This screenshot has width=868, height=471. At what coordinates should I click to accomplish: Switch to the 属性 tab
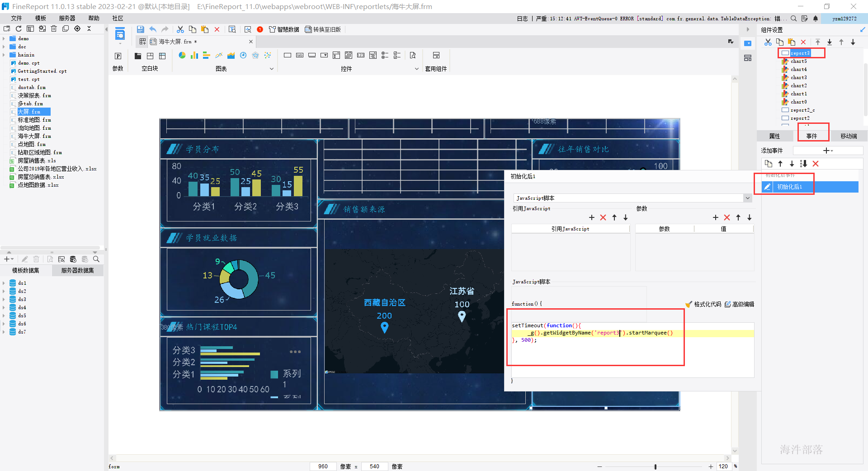pos(774,136)
